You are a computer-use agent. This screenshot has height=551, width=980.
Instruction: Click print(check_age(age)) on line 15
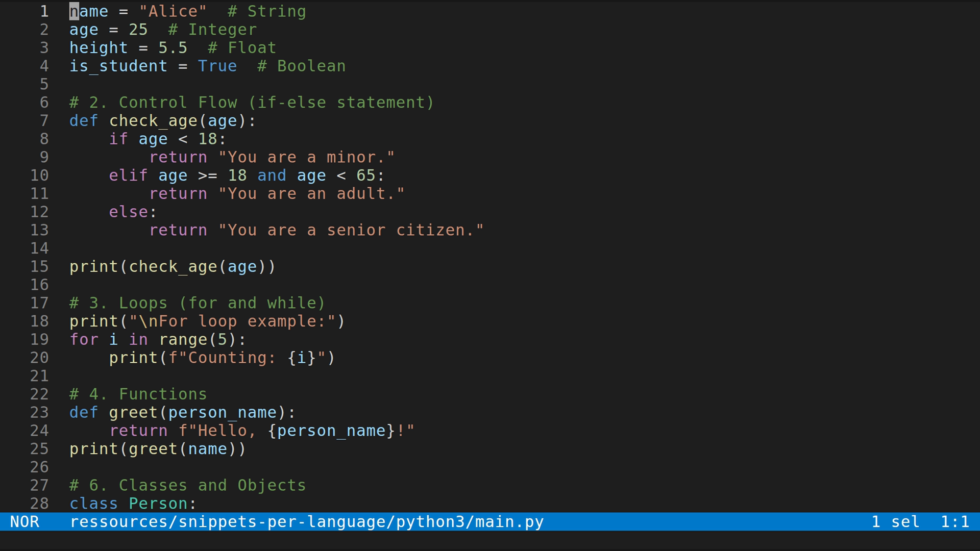173,266
